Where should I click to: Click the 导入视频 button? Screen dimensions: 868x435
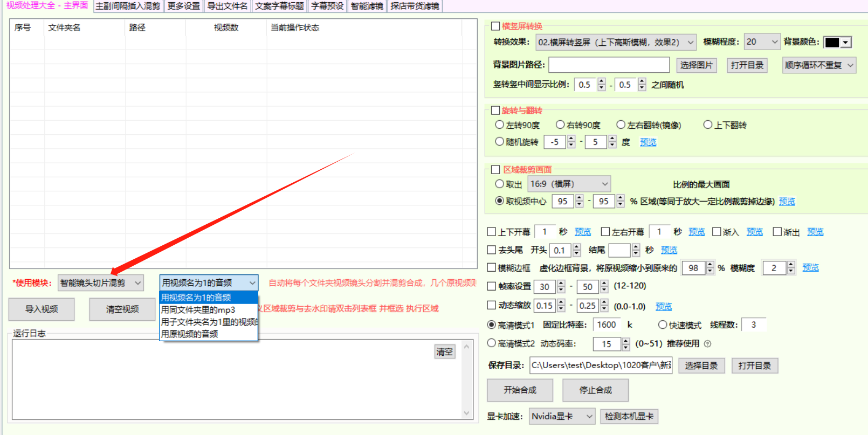tap(42, 309)
